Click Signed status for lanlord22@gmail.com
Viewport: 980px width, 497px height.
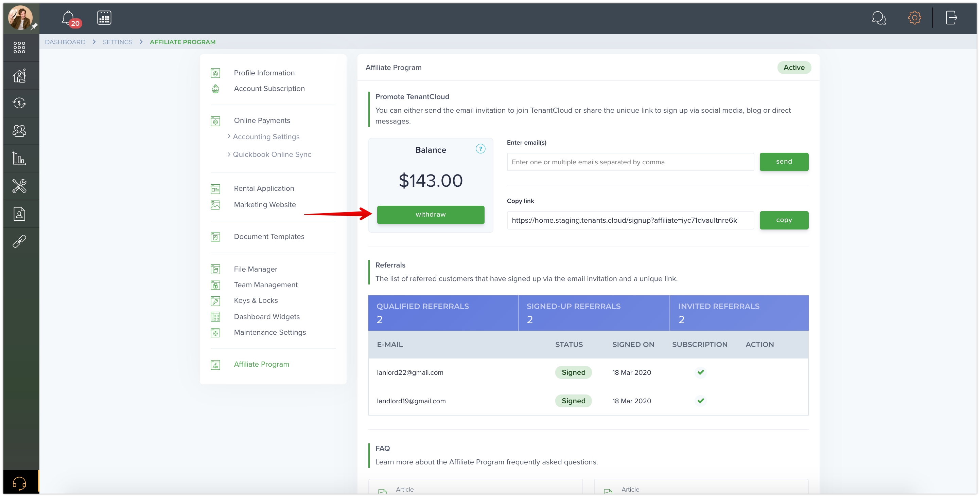click(573, 372)
